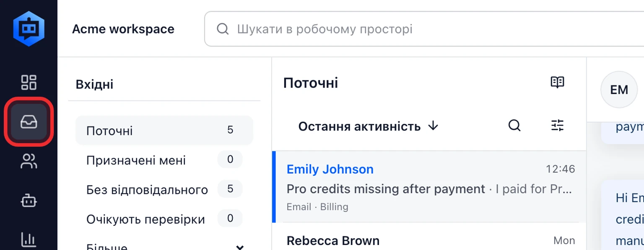Expand the Більше section chevron

[240, 247]
